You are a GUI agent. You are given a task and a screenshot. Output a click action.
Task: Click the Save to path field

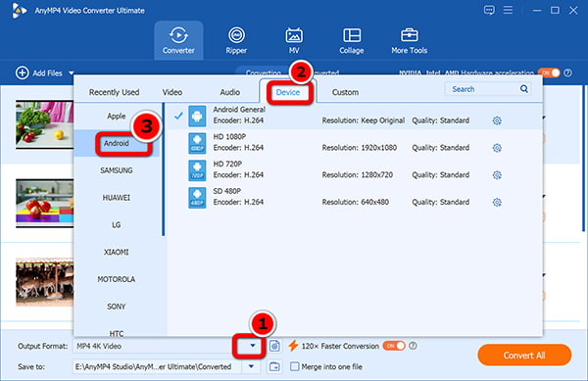click(157, 366)
